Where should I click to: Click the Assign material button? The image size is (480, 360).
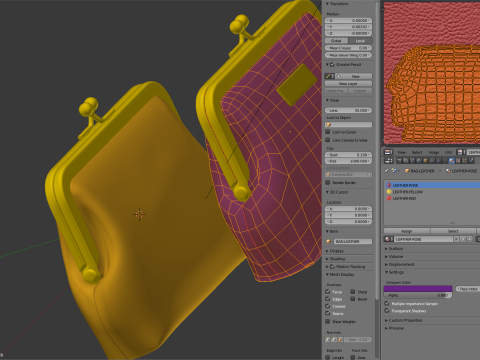407,231
